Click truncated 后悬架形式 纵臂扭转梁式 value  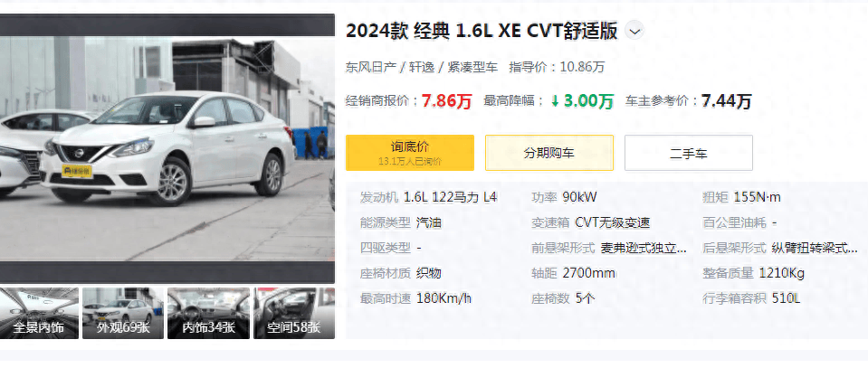click(x=815, y=248)
